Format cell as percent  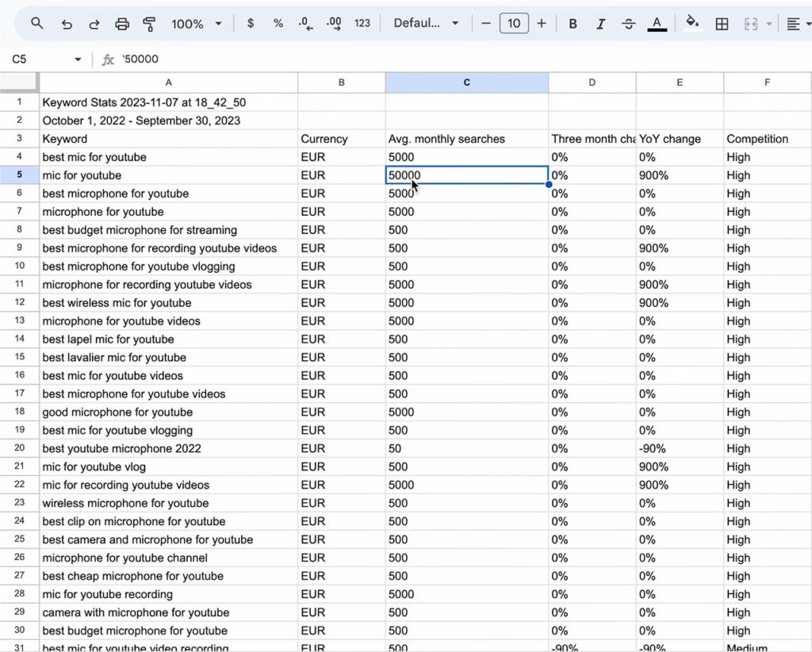pyautogui.click(x=278, y=23)
